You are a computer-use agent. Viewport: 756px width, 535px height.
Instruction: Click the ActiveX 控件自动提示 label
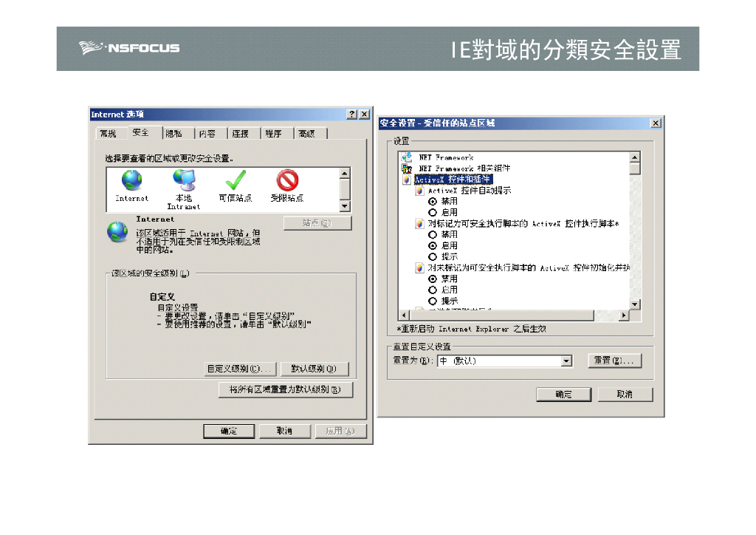click(470, 191)
